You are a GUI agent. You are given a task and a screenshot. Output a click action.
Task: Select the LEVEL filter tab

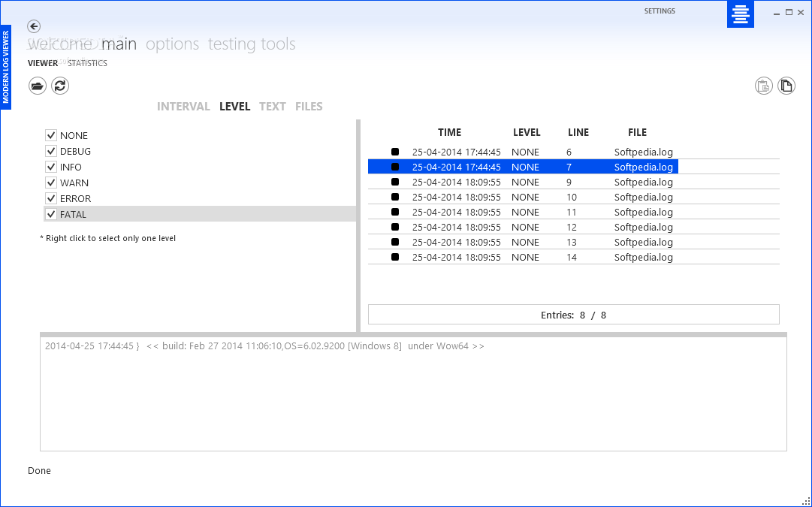[x=234, y=106]
